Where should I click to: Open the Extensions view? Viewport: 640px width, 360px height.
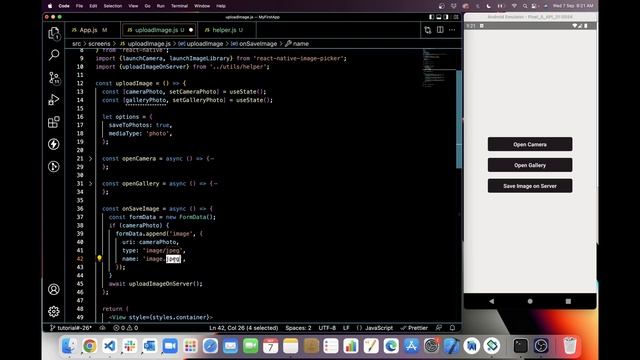click(53, 122)
